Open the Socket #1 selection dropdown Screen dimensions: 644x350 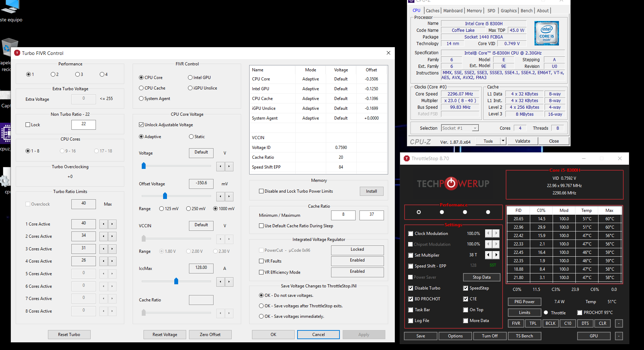475,128
